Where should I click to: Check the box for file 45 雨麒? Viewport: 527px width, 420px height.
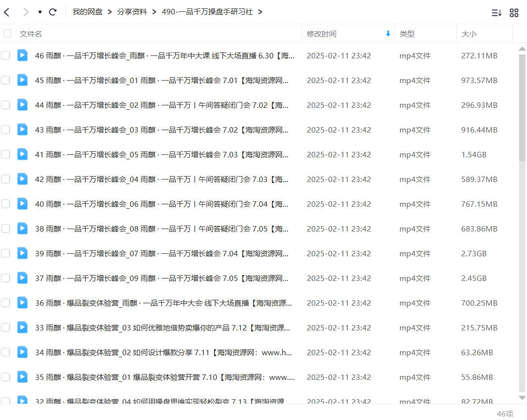click(x=5, y=80)
